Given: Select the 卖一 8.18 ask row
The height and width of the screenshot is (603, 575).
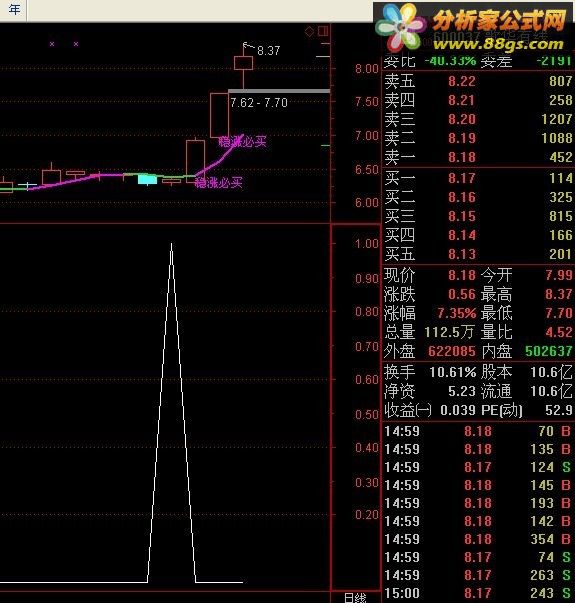Looking at the screenshot, I should [478, 157].
